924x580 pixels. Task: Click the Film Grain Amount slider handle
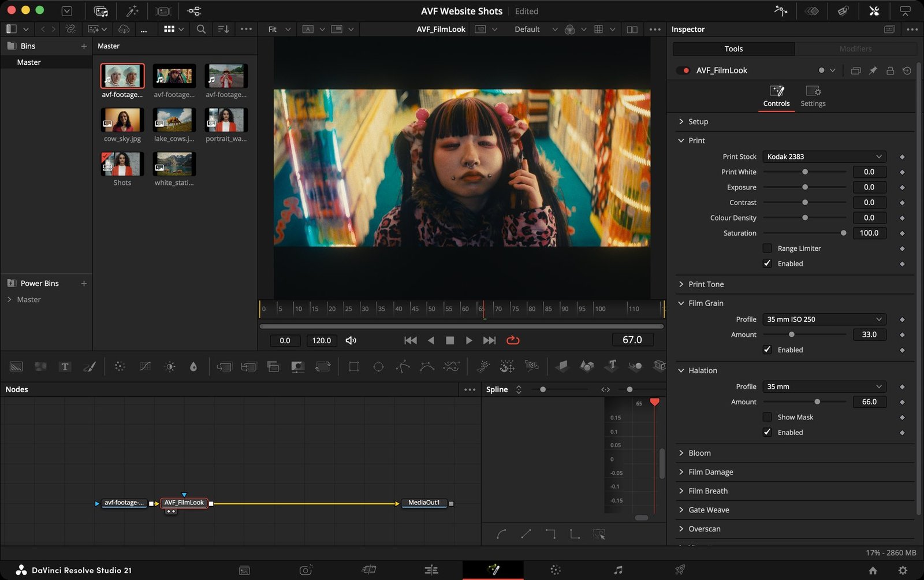pos(791,334)
